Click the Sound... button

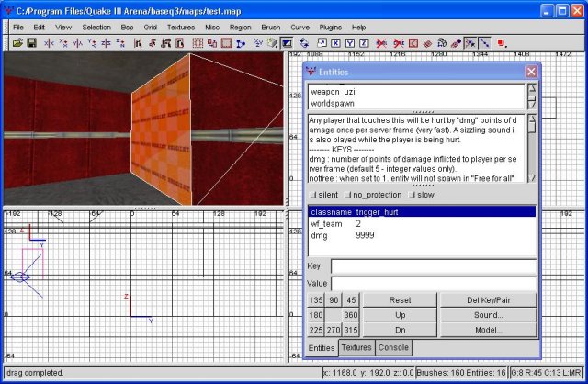(488, 315)
